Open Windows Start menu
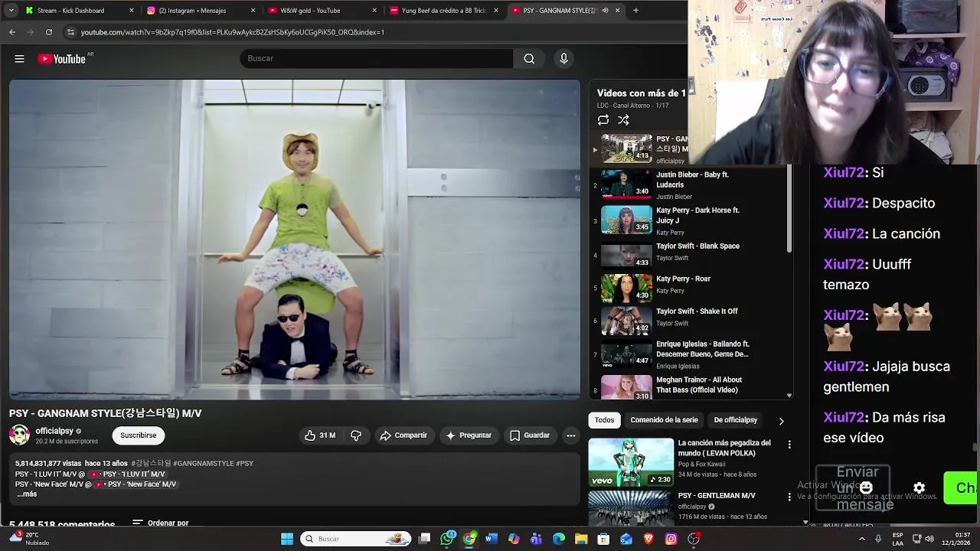 click(287, 539)
